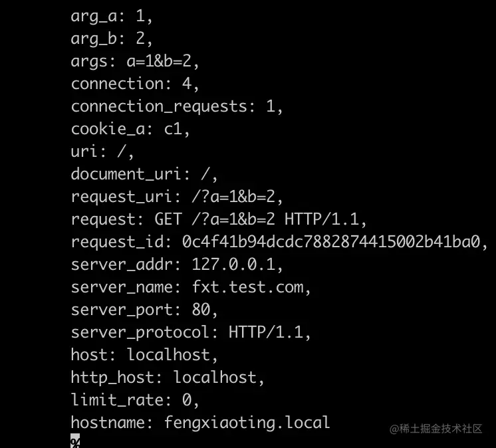The height and width of the screenshot is (448, 496).
Task: Click the highlighted % prompt cursor
Action: (x=75, y=441)
